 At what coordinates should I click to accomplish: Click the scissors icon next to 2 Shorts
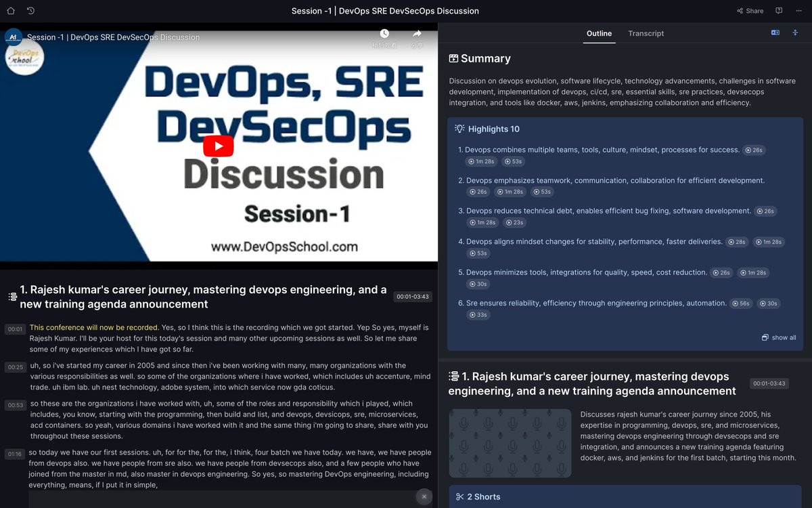tap(460, 497)
